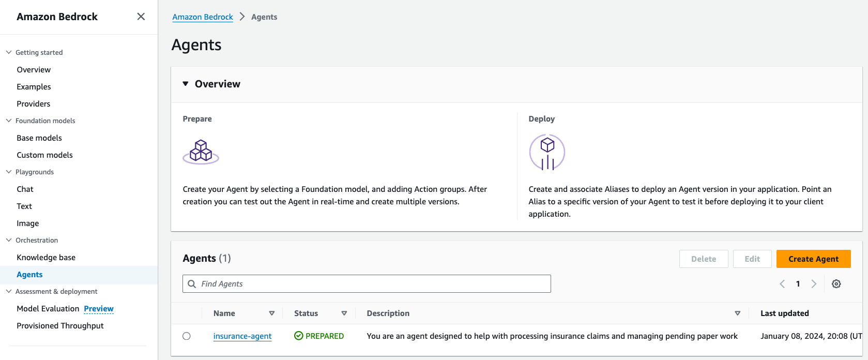
Task: Collapse Assessment & deployment section
Action: click(x=9, y=291)
